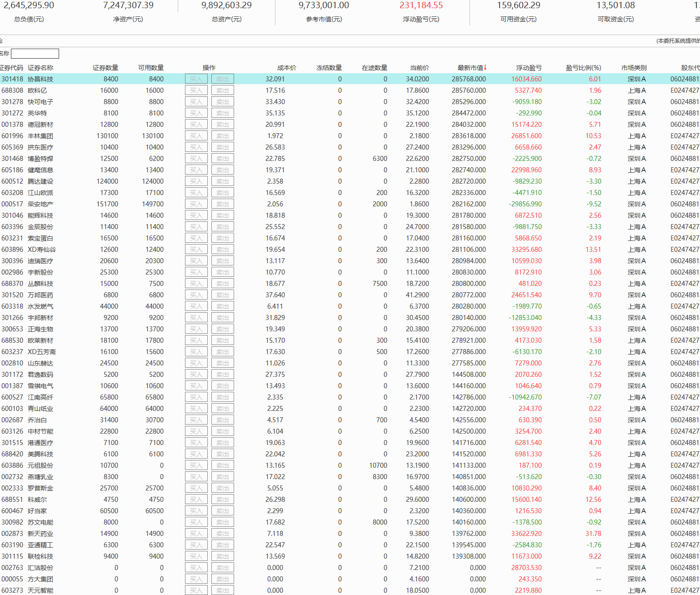Hit 买入 for XD寿仙谷 holding

[x=196, y=250]
